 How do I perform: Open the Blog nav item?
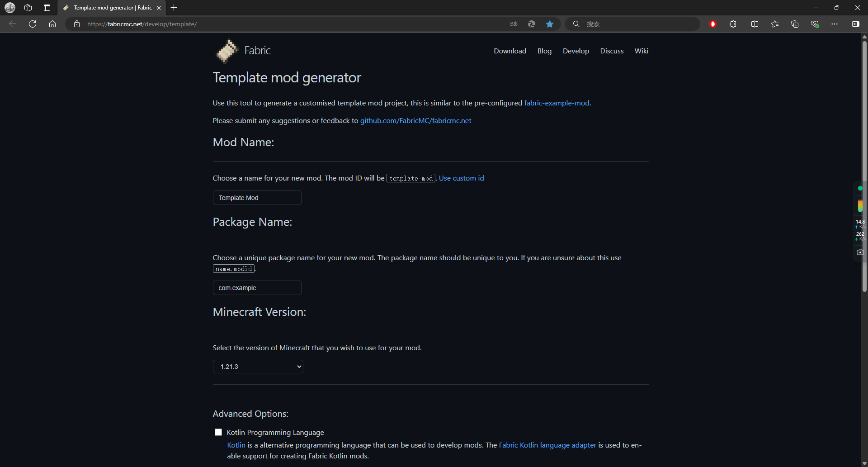[544, 51]
